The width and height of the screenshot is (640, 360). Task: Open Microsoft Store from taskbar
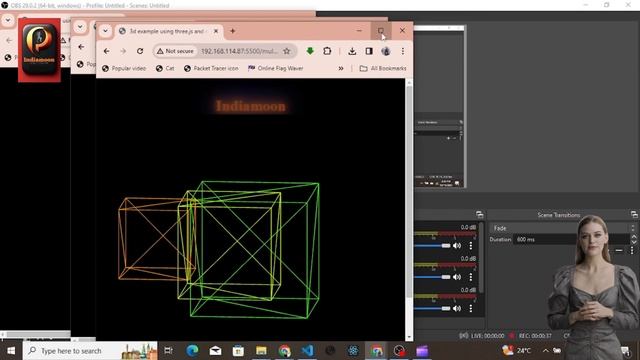pyautogui.click(x=238, y=351)
